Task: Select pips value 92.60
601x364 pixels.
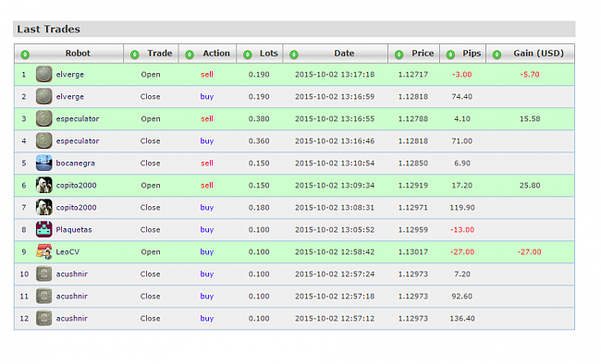Action: pyautogui.click(x=462, y=297)
